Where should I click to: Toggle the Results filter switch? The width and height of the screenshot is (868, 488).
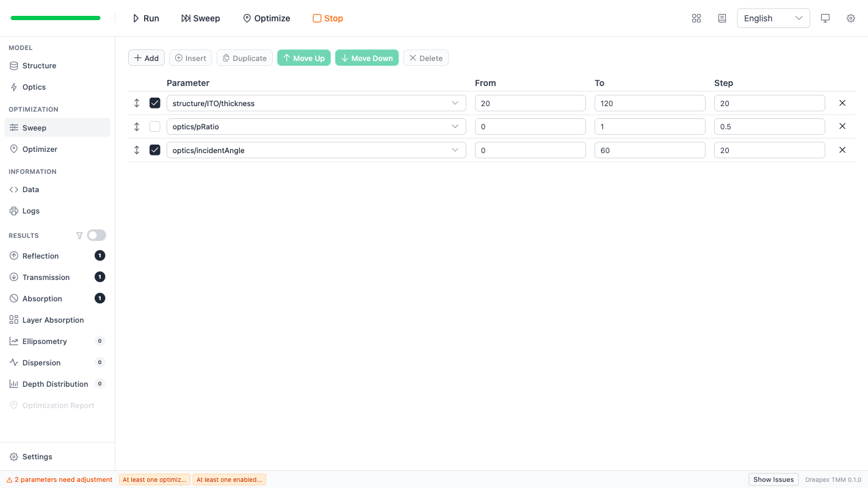click(x=96, y=235)
